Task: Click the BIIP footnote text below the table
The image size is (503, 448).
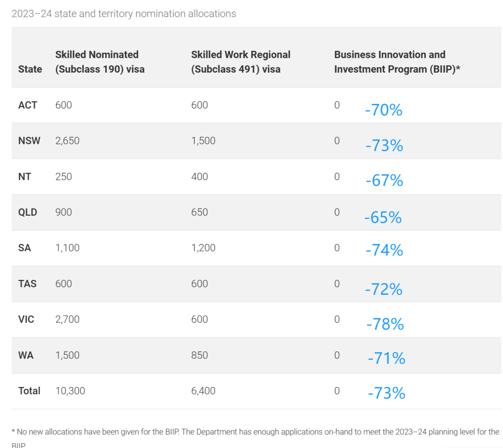Action: (255, 432)
